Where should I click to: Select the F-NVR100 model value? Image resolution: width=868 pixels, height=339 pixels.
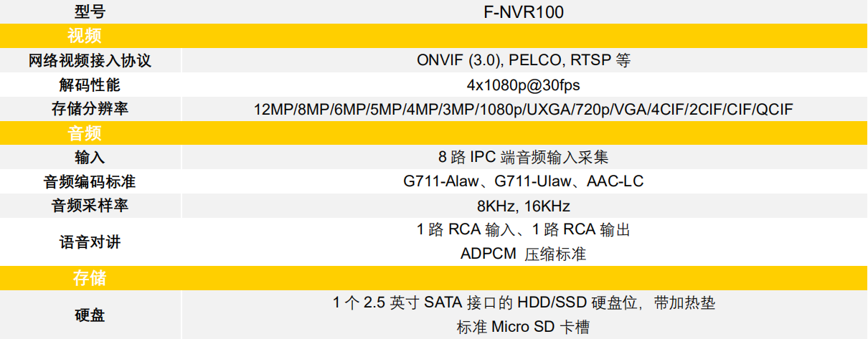523,11
